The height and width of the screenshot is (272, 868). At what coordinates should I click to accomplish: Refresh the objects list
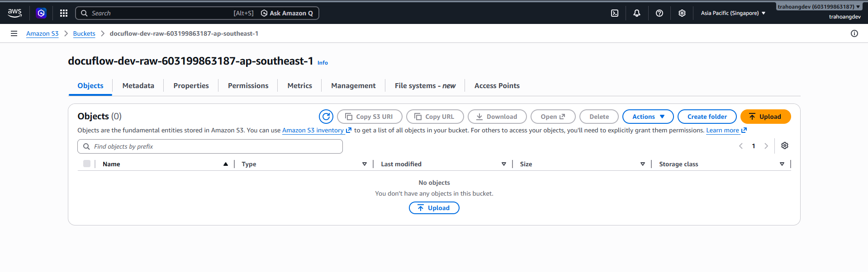326,117
